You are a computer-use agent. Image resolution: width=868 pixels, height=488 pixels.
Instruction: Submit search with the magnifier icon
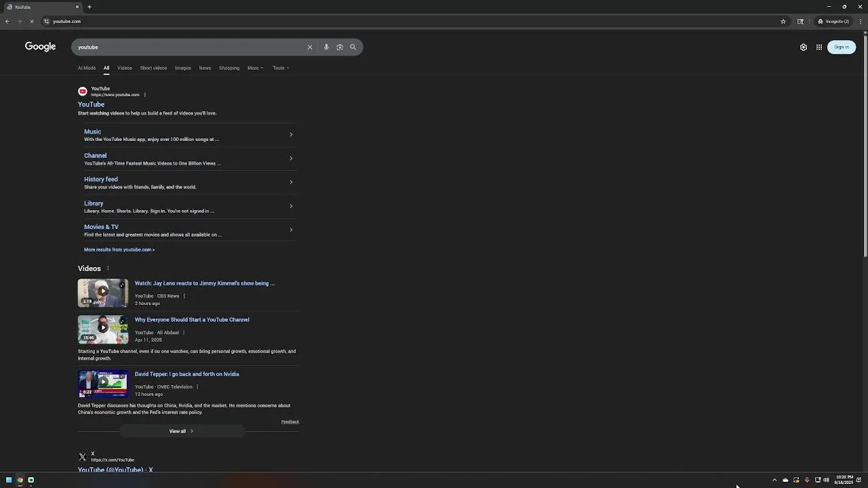[x=353, y=47]
